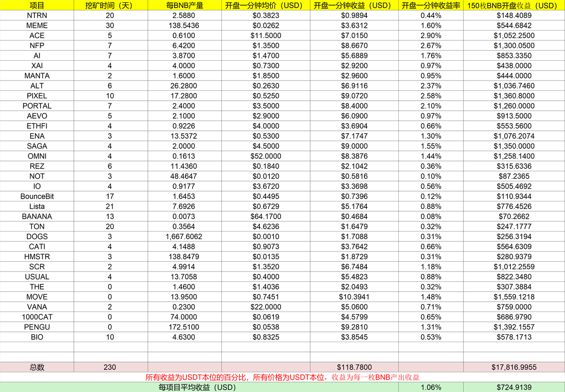Click BANANA's 0.08% return rate
The image size is (565, 392).
point(431,216)
